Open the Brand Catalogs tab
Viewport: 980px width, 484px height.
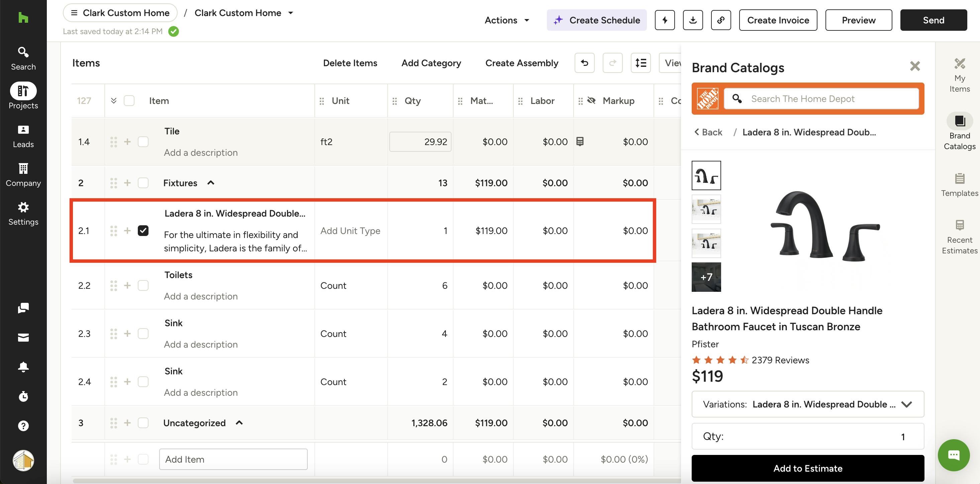pos(960,131)
